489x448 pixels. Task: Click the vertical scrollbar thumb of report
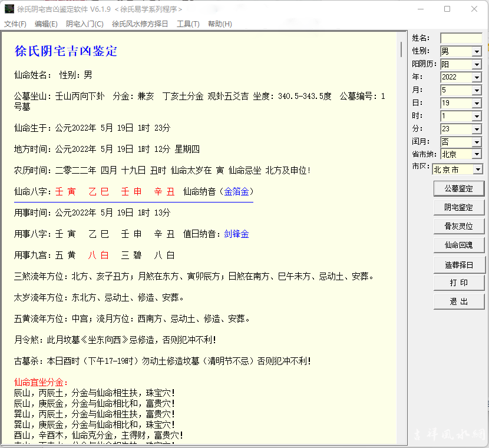click(x=401, y=49)
